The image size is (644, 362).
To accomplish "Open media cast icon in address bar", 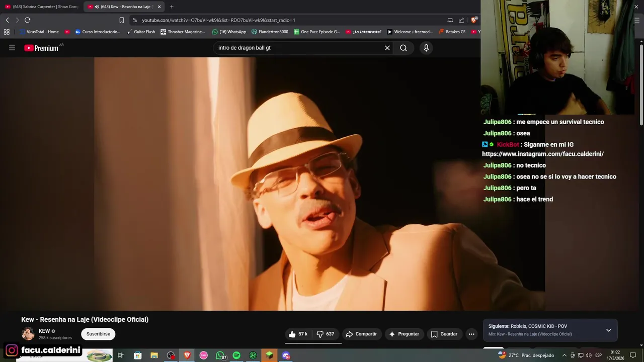I will 450,20.
